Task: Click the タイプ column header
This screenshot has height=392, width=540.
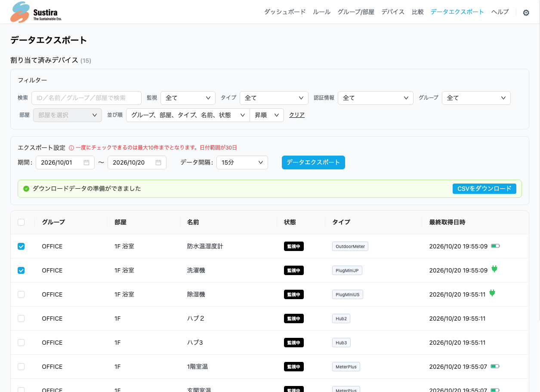Action: point(341,222)
